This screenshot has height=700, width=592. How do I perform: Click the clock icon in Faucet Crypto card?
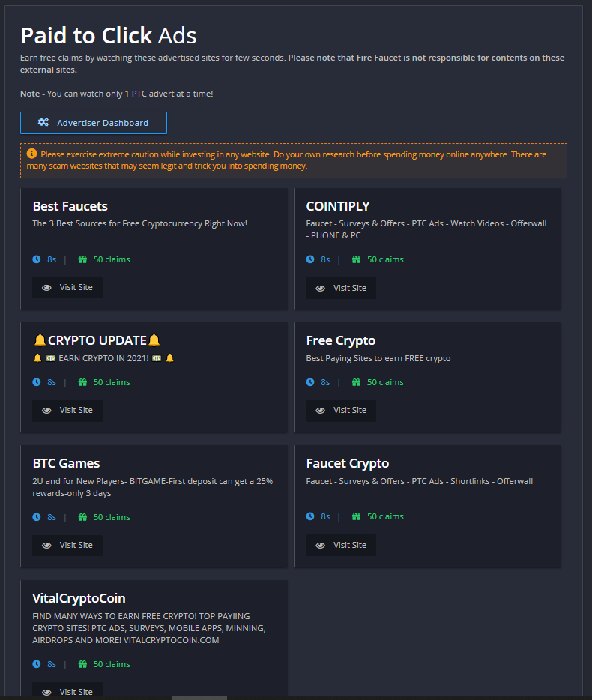tap(310, 516)
